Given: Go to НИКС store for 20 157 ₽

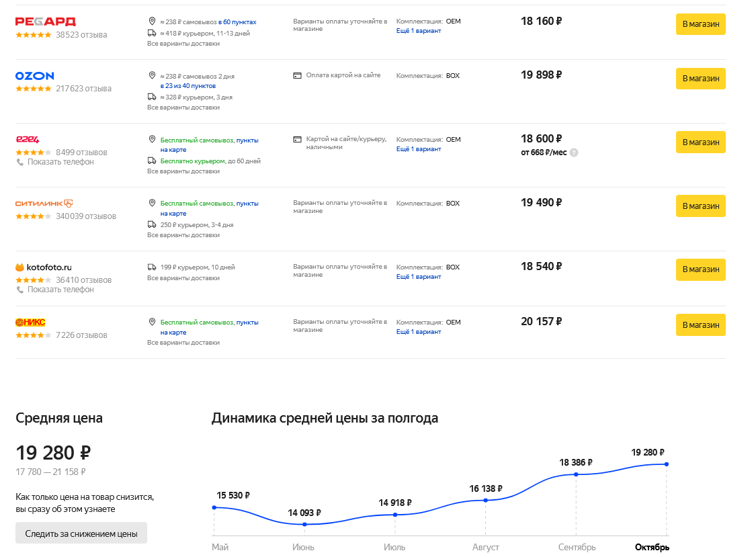Looking at the screenshot, I should tap(700, 325).
